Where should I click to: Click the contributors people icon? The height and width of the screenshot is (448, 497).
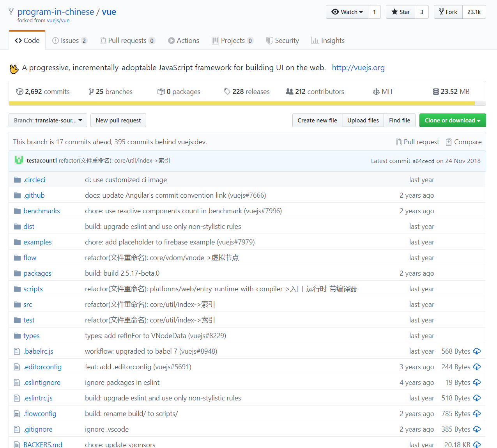[x=290, y=92]
